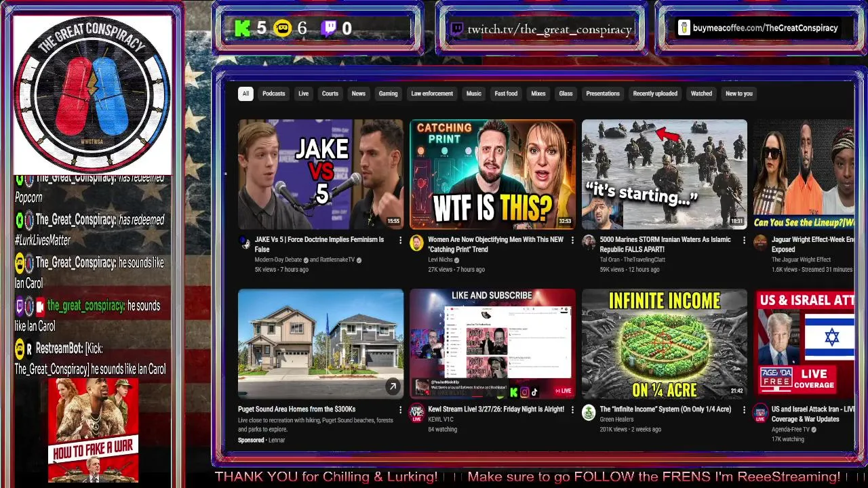
Task: Open Levi Nichs channel name link
Action: [441, 260]
